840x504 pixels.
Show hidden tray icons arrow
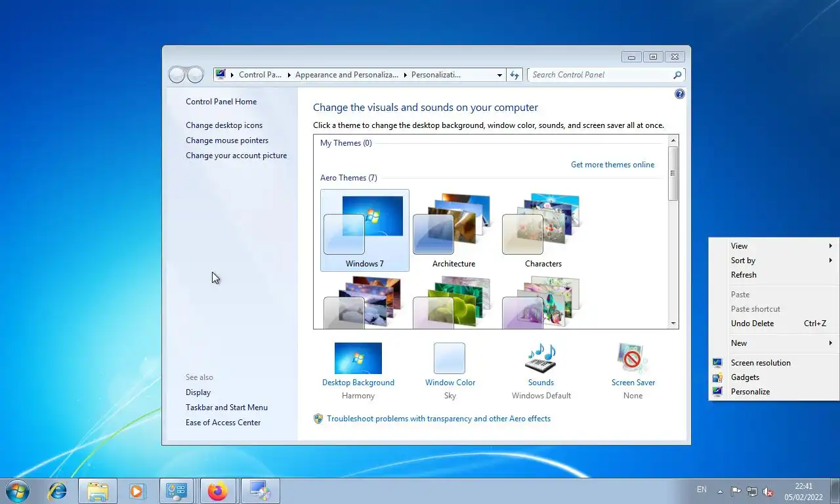[720, 491]
